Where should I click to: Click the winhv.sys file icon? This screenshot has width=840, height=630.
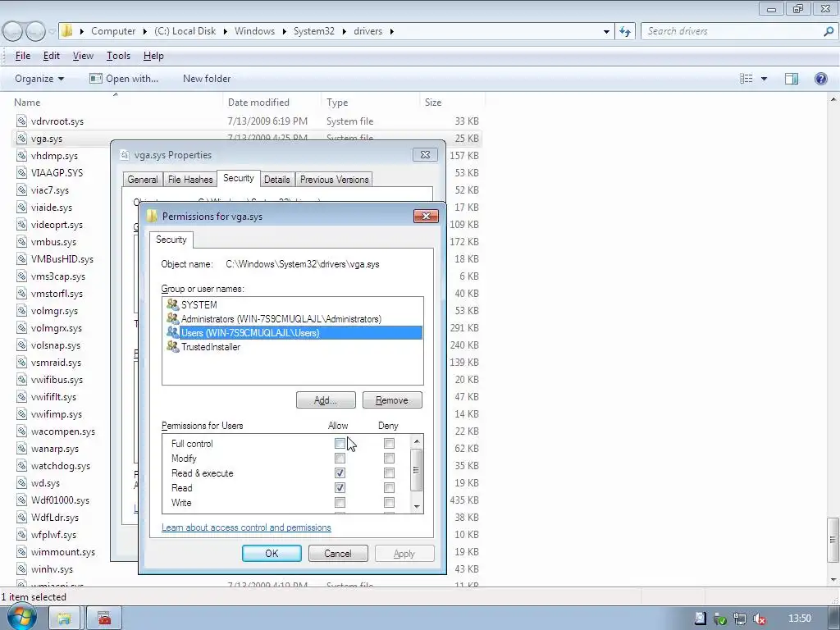pos(21,569)
